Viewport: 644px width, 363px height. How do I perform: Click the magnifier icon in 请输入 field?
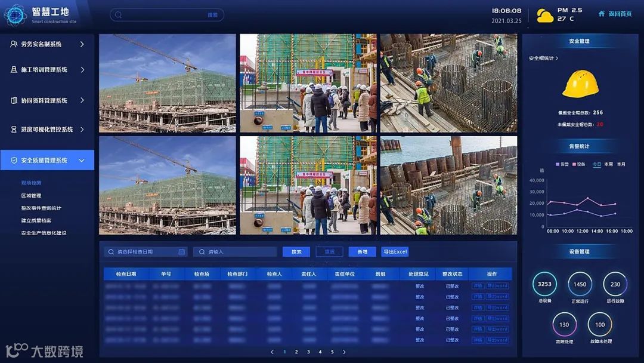[x=202, y=251]
